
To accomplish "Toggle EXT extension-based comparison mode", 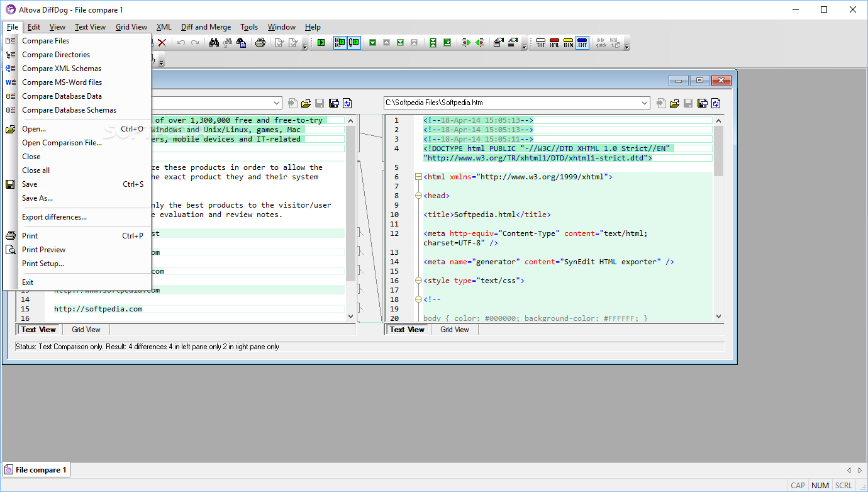I will point(582,42).
